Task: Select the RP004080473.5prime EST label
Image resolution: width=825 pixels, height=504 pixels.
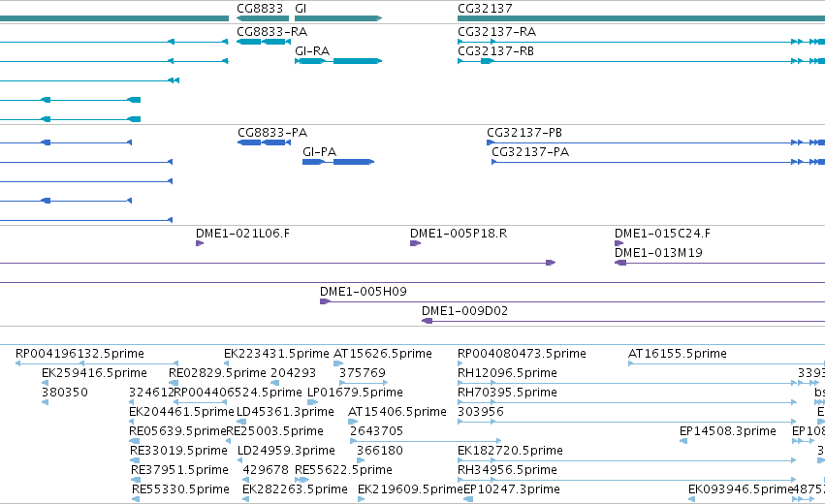Action: tap(522, 354)
